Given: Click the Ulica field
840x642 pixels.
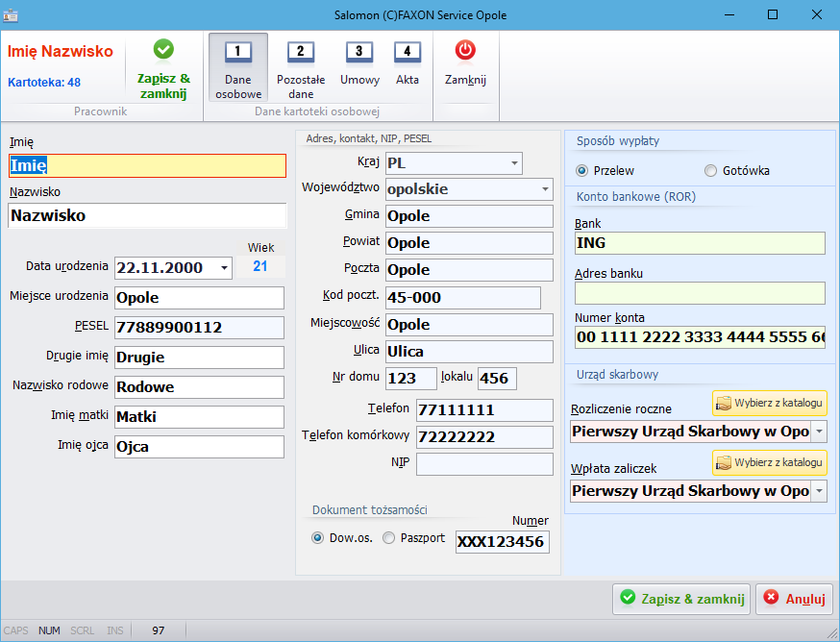Looking at the screenshot, I should point(469,352).
